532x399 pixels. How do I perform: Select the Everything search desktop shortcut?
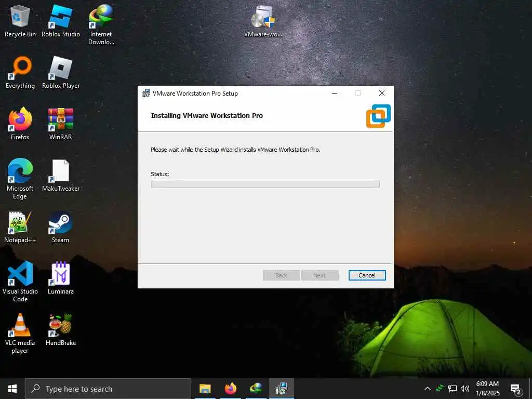[x=20, y=73]
